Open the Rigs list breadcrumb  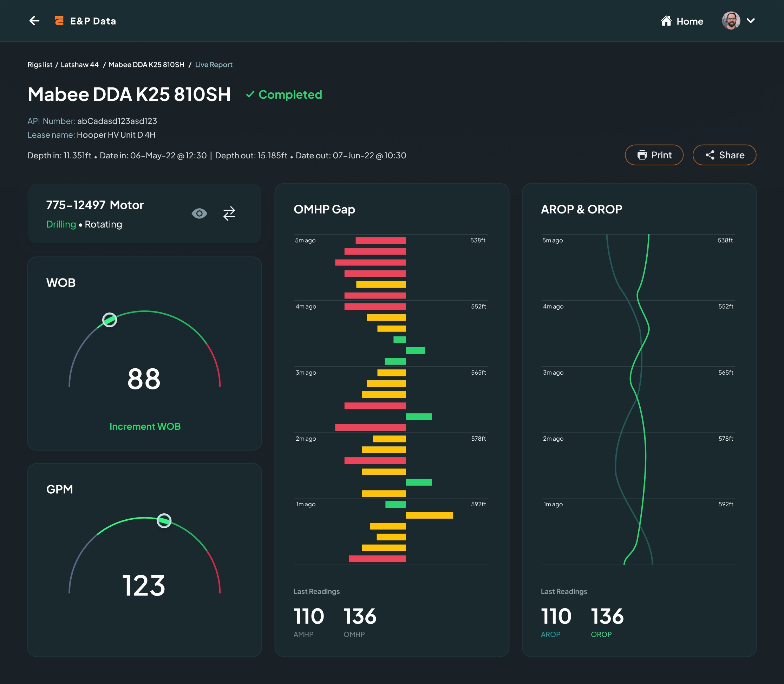(40, 65)
